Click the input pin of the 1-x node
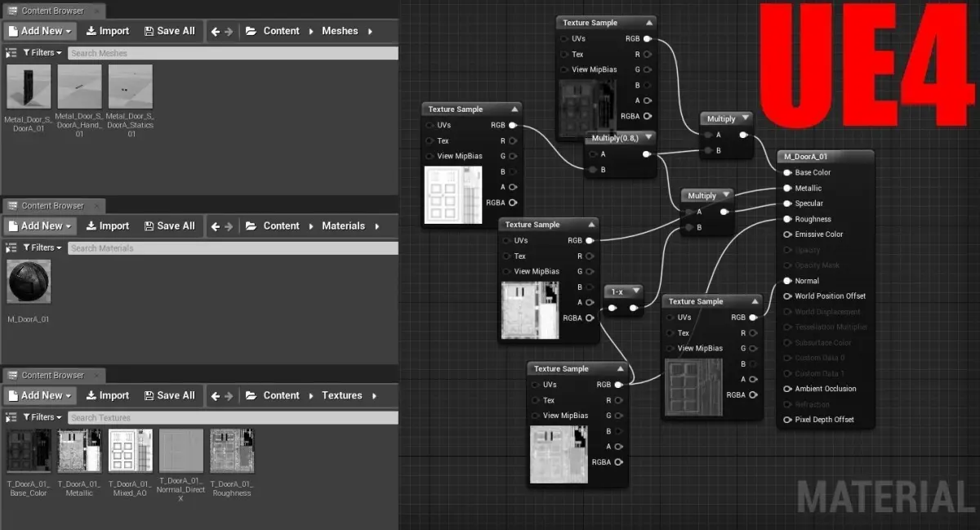Viewport: 980px width, 530px height. [613, 308]
